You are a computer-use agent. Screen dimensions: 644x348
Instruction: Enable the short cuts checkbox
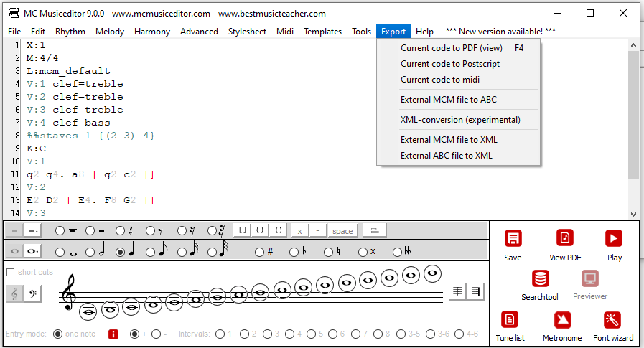pyautogui.click(x=10, y=272)
